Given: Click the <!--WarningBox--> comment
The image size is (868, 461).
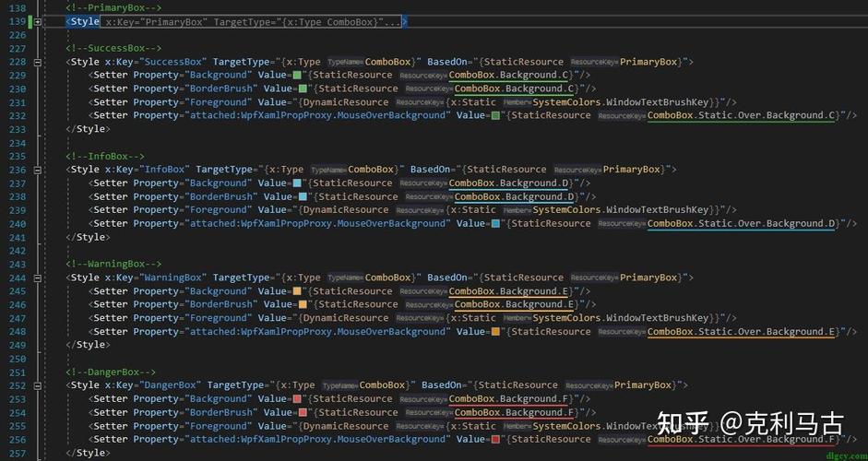Looking at the screenshot, I should tap(113, 264).
